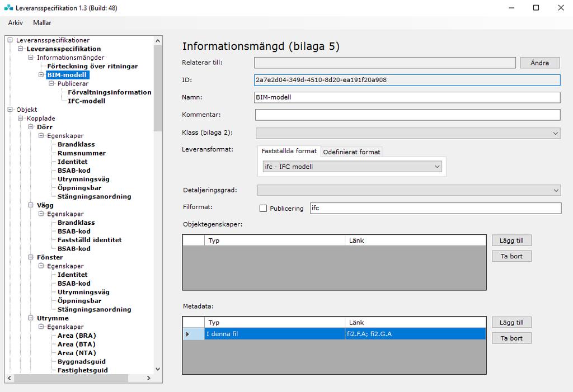Select Utrymningsväg under Fönster
This screenshot has width=573, height=392.
click(x=83, y=292)
